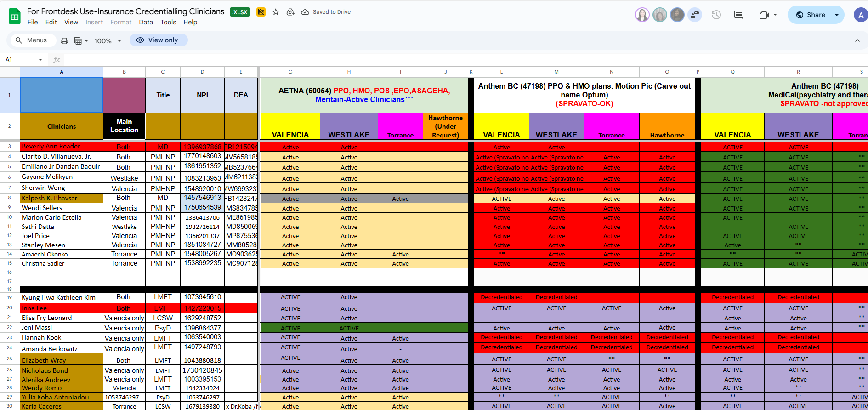Collapse the toolbar with the chevron
This screenshot has width=868, height=410.
click(857, 40)
